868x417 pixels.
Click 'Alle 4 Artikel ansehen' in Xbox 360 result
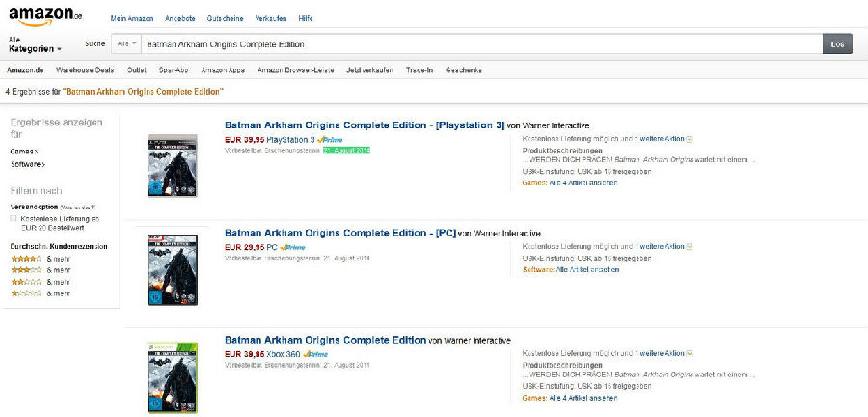[x=583, y=398]
